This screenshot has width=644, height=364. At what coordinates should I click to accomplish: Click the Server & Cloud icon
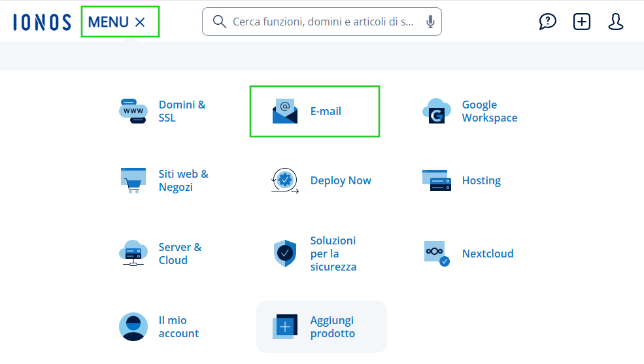(x=133, y=253)
